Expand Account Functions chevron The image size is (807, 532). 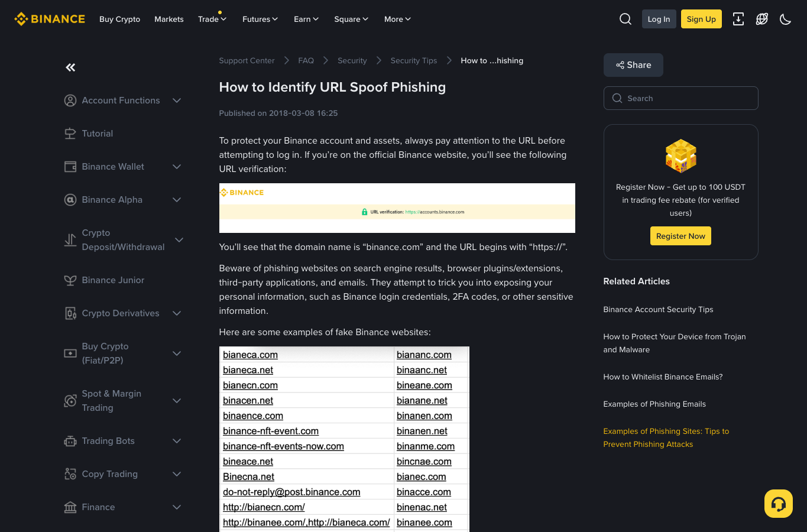pyautogui.click(x=177, y=100)
